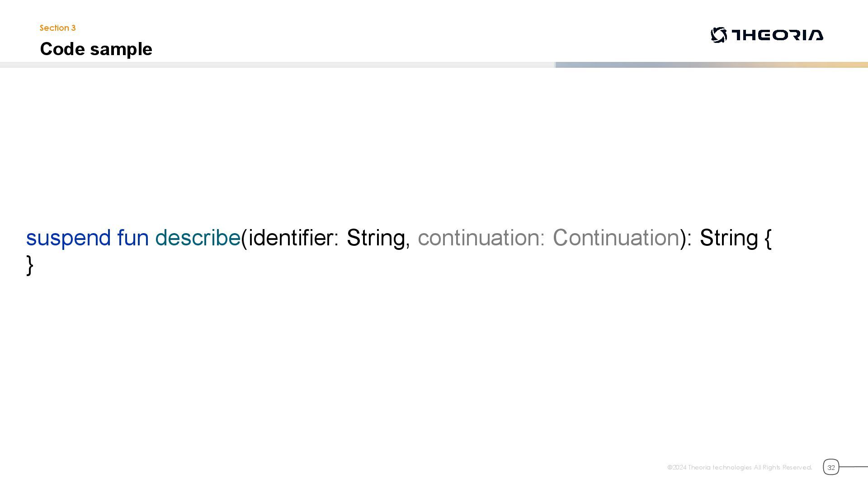The width and height of the screenshot is (868, 488).
Task: Click the Theoria swirl logo icon
Action: (x=718, y=35)
